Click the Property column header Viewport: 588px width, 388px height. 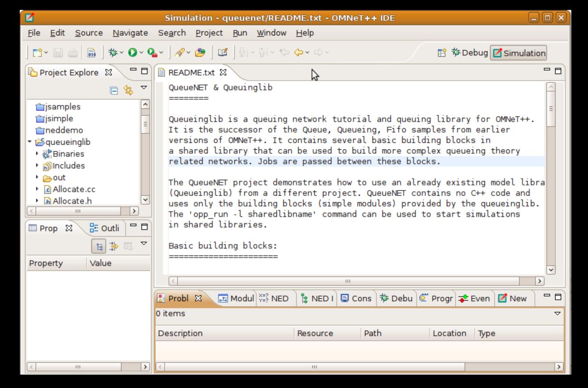tap(56, 263)
